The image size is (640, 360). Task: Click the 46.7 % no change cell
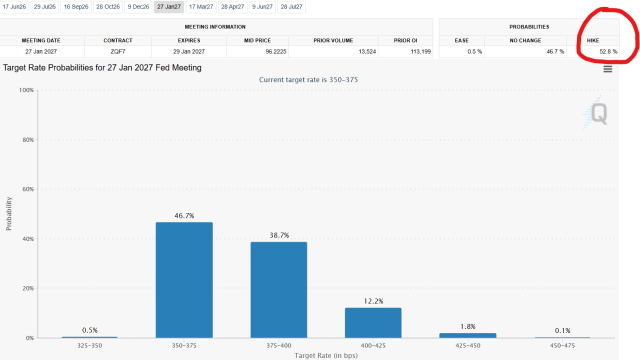[525, 52]
